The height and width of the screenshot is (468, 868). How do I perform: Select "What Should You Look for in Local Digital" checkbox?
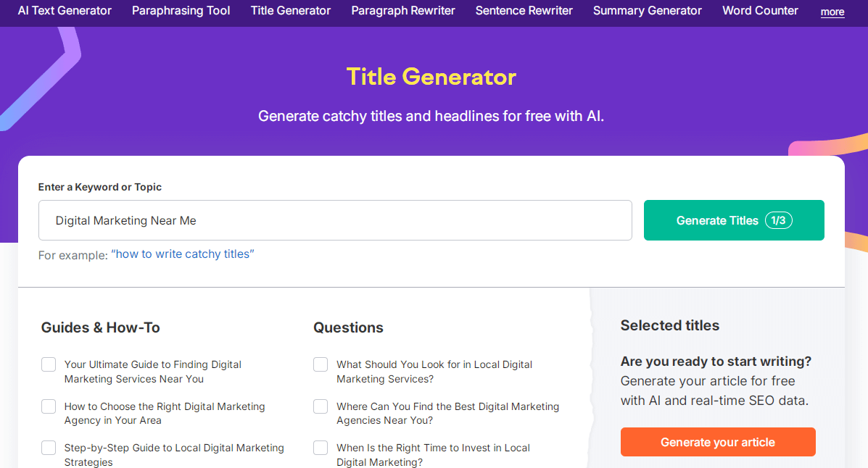[x=321, y=364]
